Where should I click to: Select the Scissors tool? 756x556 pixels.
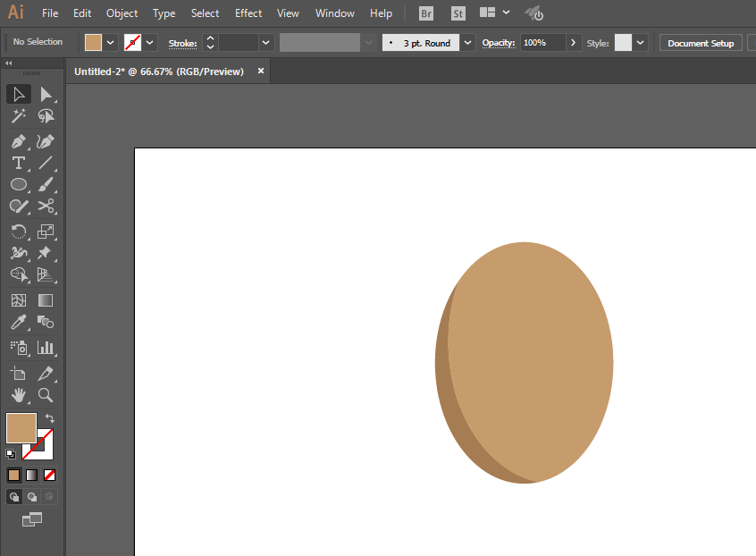[46, 206]
